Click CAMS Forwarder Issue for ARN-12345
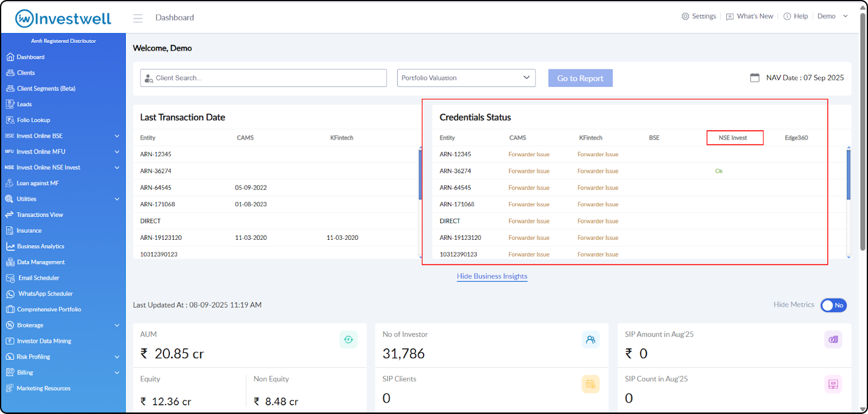The height and width of the screenshot is (414, 868). (529, 154)
